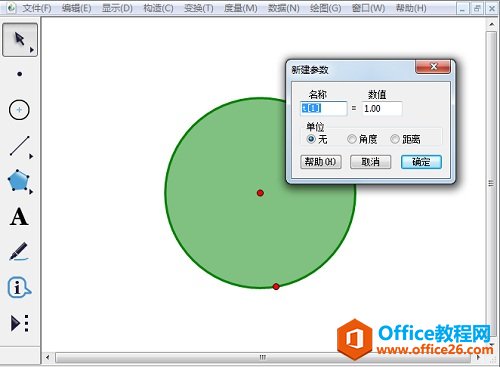Open the 数据(N) menu
The width and height of the screenshot is (500, 367).
pos(283,8)
